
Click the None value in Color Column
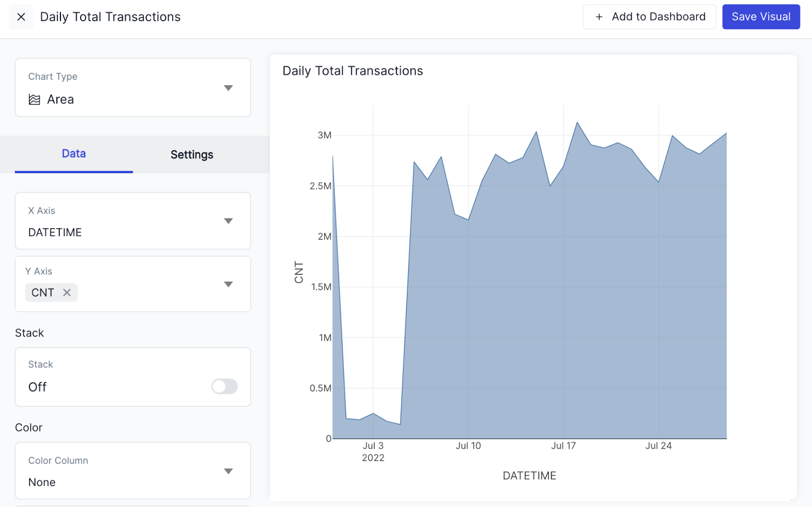[x=42, y=482]
